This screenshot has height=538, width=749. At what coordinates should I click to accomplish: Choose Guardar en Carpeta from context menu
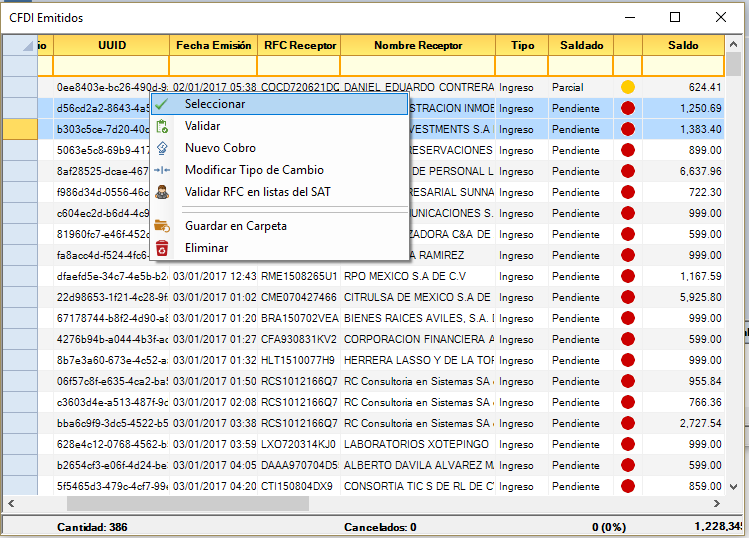pos(235,226)
